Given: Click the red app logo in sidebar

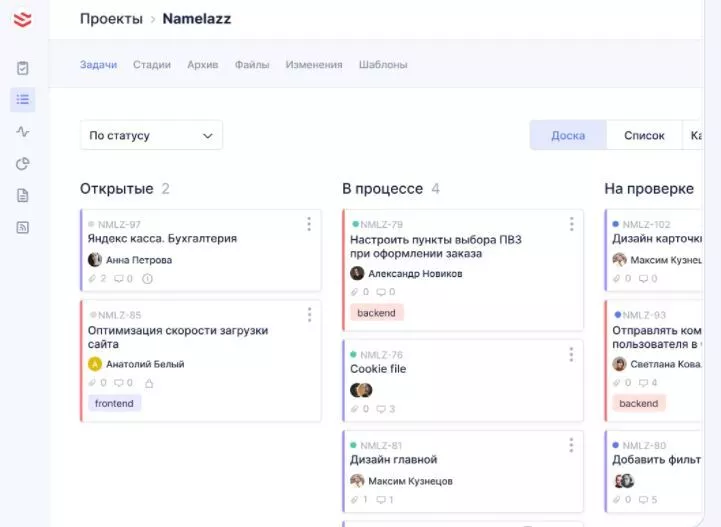Looking at the screenshot, I should click(x=22, y=19).
